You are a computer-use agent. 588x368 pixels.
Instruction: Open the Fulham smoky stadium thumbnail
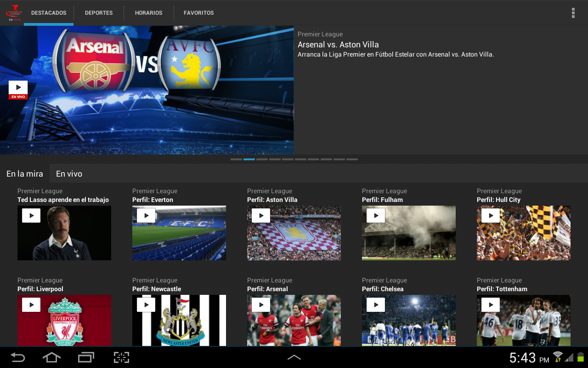point(409,233)
